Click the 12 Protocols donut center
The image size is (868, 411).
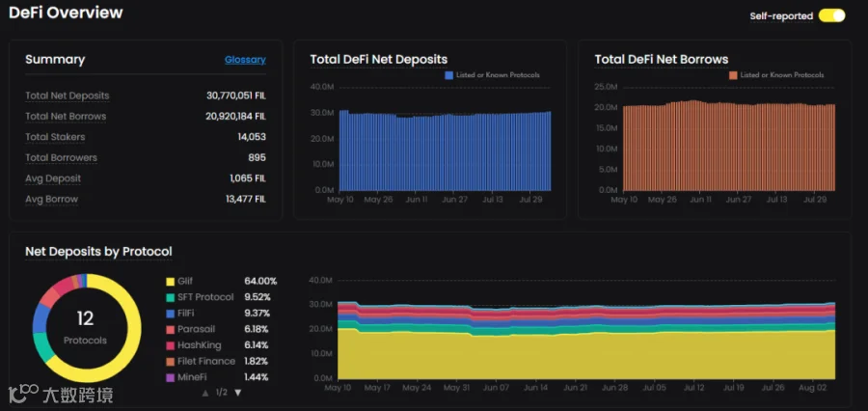click(85, 327)
